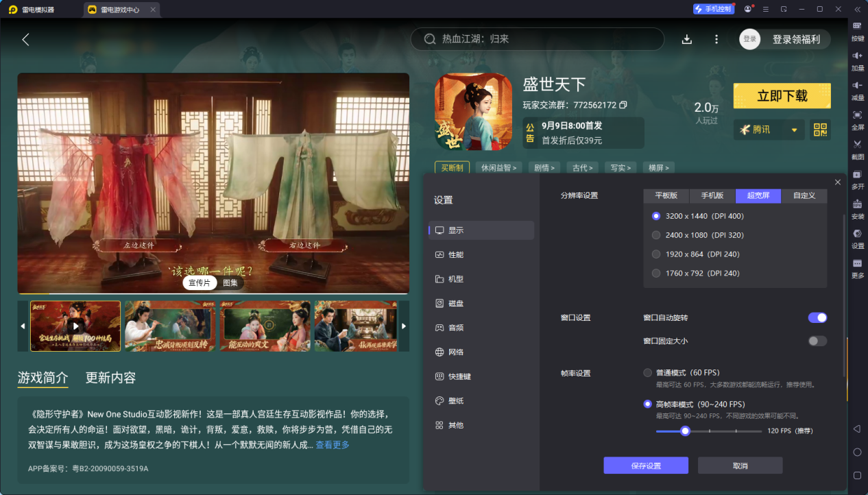
Task: Show next thumbnails with the right arrow
Action: pyautogui.click(x=404, y=326)
